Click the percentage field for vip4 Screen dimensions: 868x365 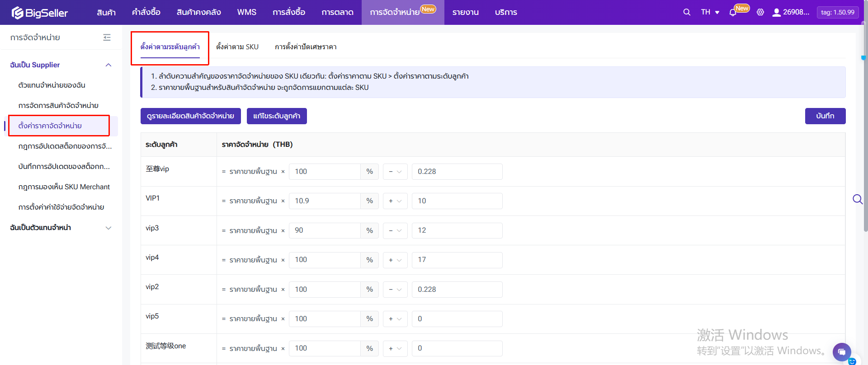[325, 260]
